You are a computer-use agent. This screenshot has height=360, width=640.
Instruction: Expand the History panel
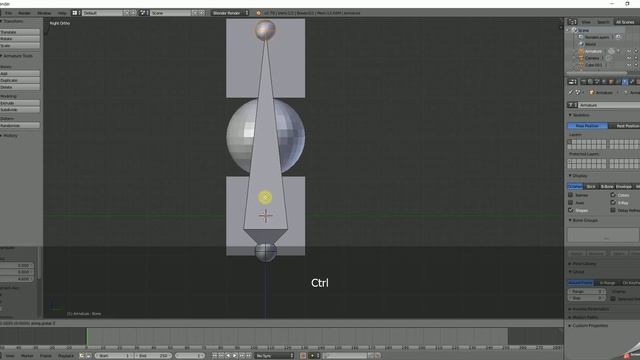[x=9, y=136]
